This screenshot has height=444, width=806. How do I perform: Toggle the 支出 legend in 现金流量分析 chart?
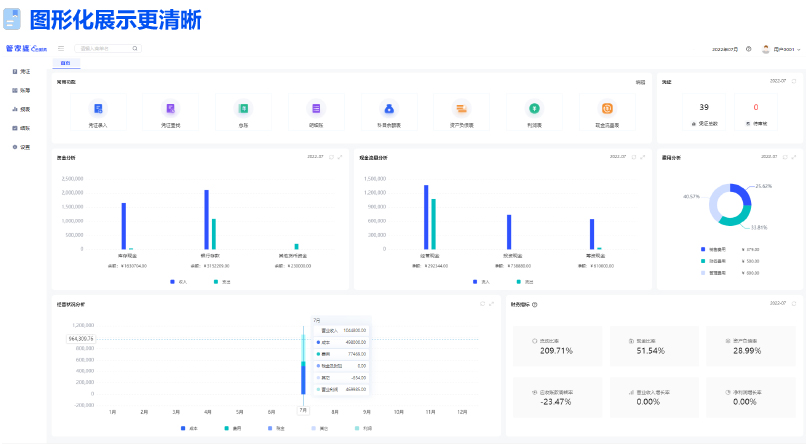tap(521, 283)
